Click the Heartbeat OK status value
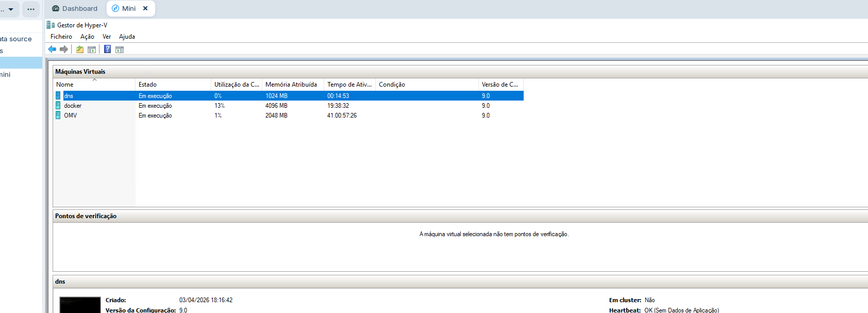The height and width of the screenshot is (313, 868). [x=681, y=310]
